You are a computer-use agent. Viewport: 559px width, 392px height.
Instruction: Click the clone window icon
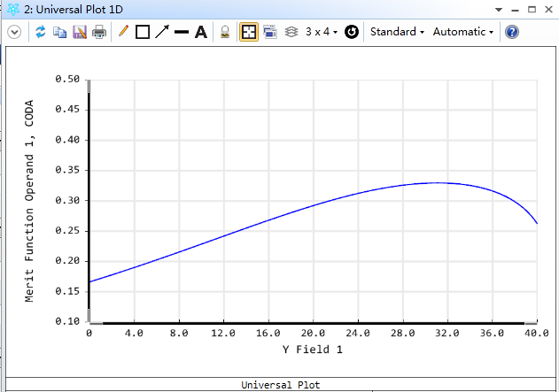tap(270, 32)
